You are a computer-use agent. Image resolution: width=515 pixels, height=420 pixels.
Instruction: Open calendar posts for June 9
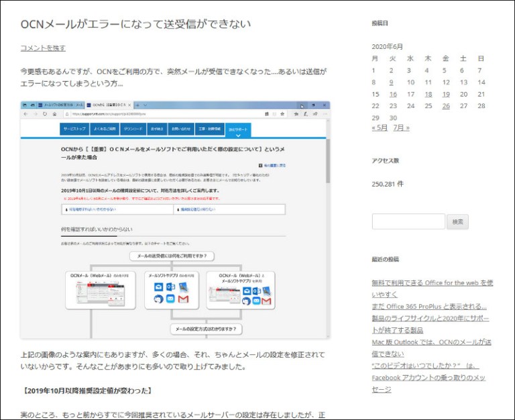(x=391, y=82)
